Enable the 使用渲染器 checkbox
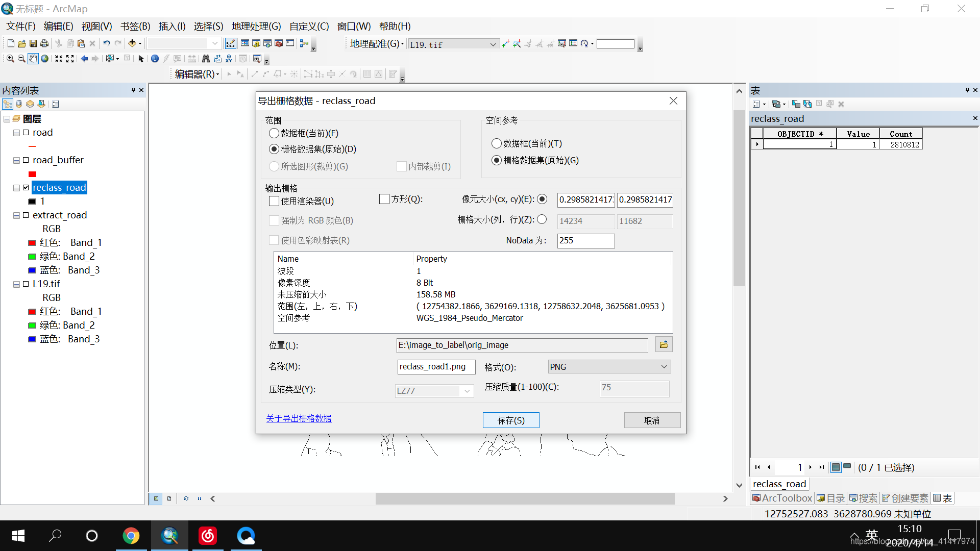The image size is (980, 551). pos(274,201)
